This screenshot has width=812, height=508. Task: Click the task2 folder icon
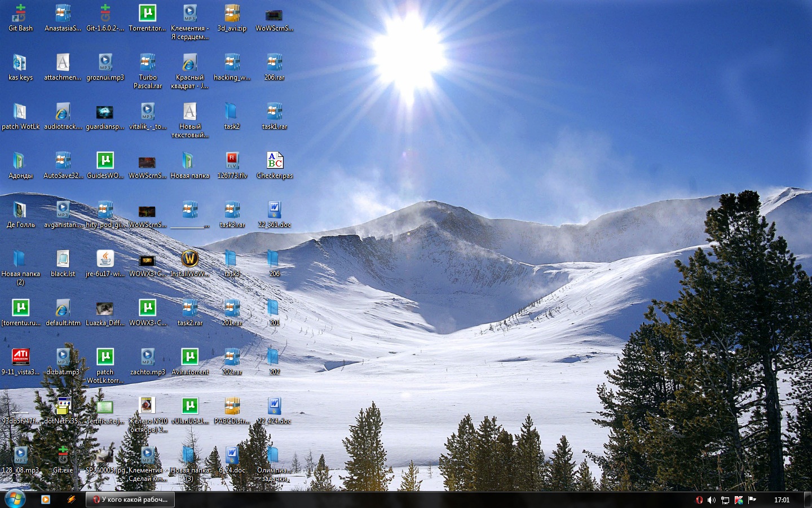[232, 113]
